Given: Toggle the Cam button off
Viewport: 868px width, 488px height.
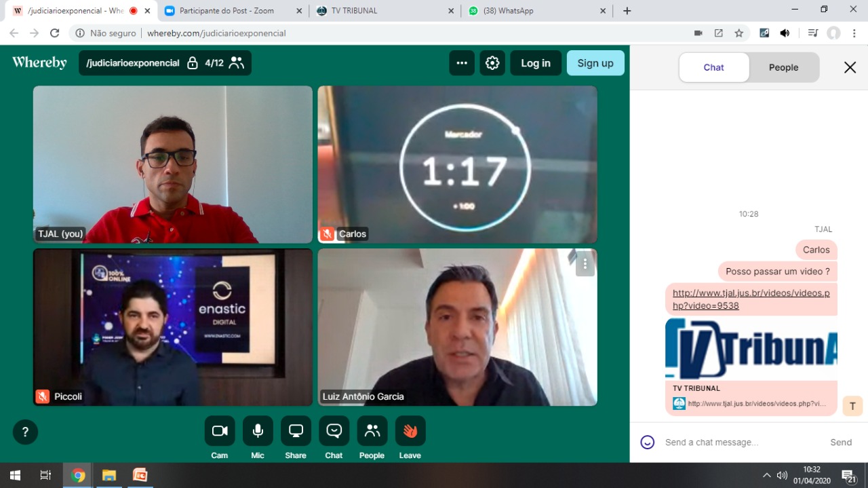Looking at the screenshot, I should pos(220,431).
